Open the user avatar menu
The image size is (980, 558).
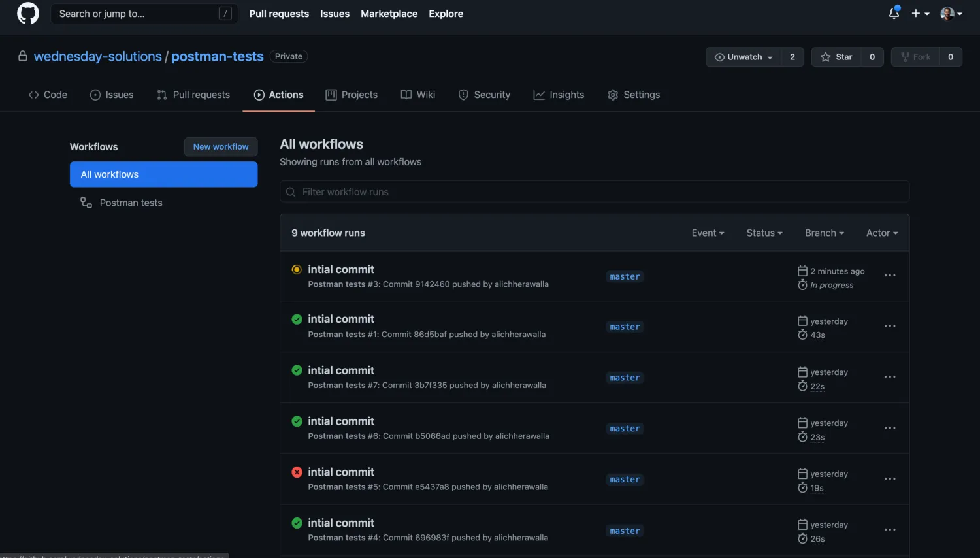click(951, 13)
